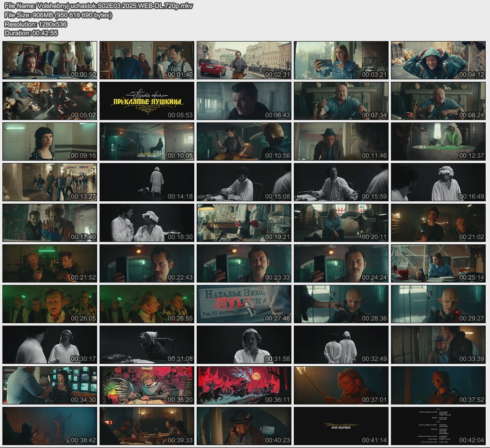
Task: Select the comic-style illustration thumbnail at 00:35:20
Action: [x=147, y=385]
